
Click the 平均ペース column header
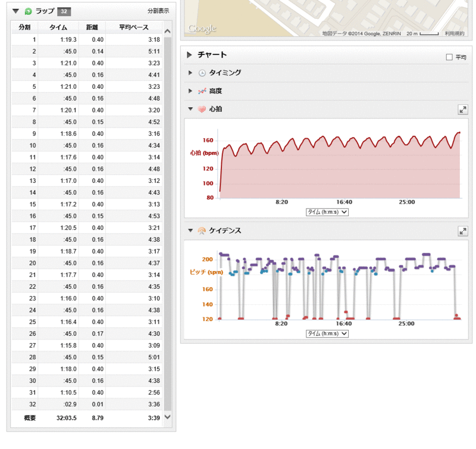pyautogui.click(x=133, y=27)
